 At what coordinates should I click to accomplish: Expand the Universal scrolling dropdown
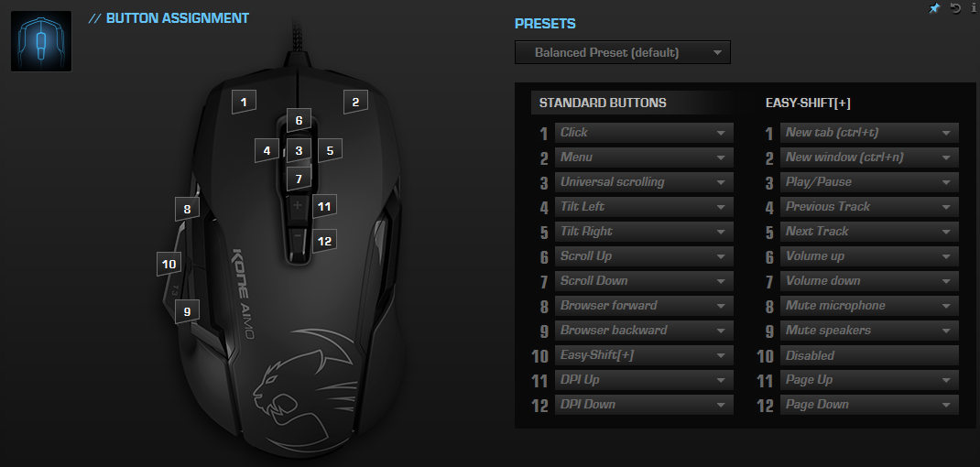644,182
